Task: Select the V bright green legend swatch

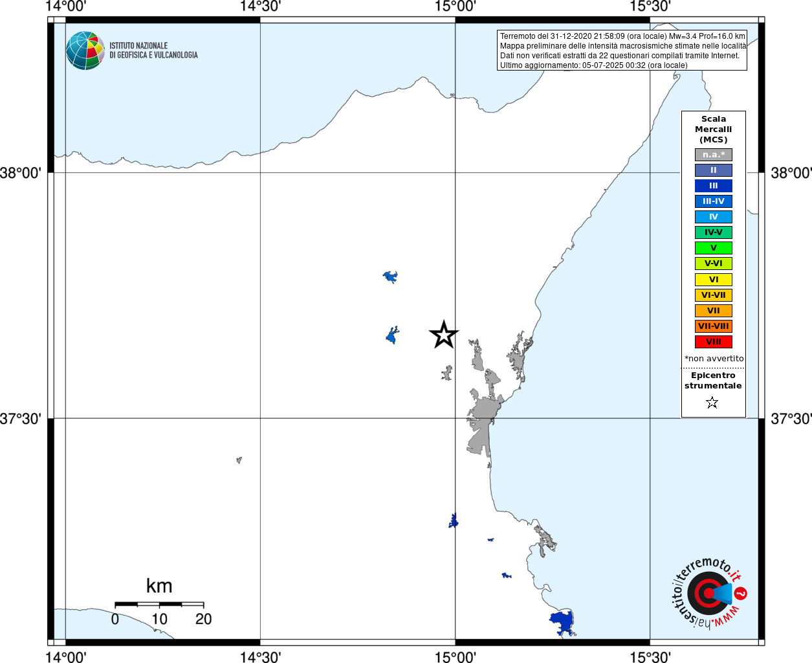Action: (714, 248)
